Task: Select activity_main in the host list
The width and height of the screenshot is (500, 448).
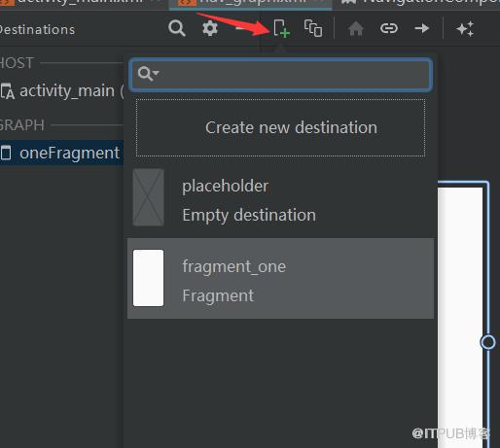Action: tap(61, 90)
